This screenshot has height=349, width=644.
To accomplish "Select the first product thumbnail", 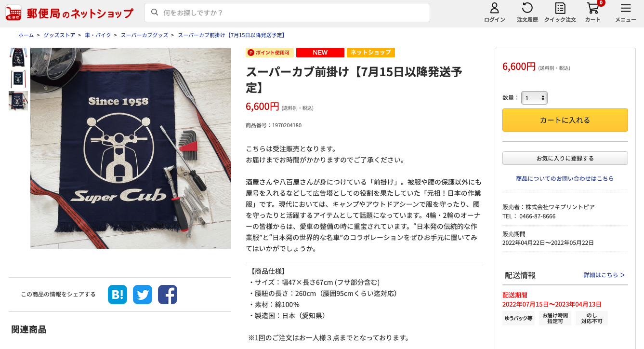I will point(18,57).
